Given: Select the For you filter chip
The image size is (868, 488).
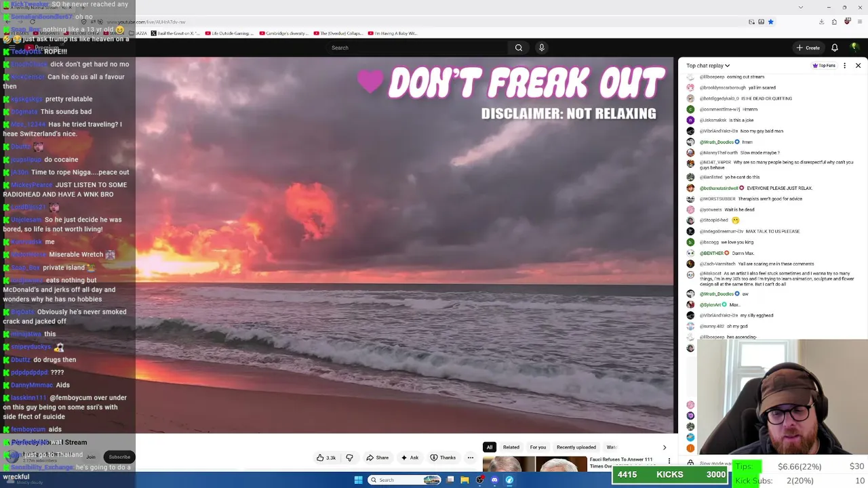Looking at the screenshot, I should [x=538, y=447].
